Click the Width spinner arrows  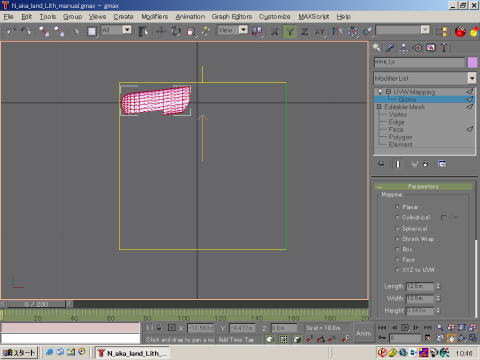tap(438, 298)
